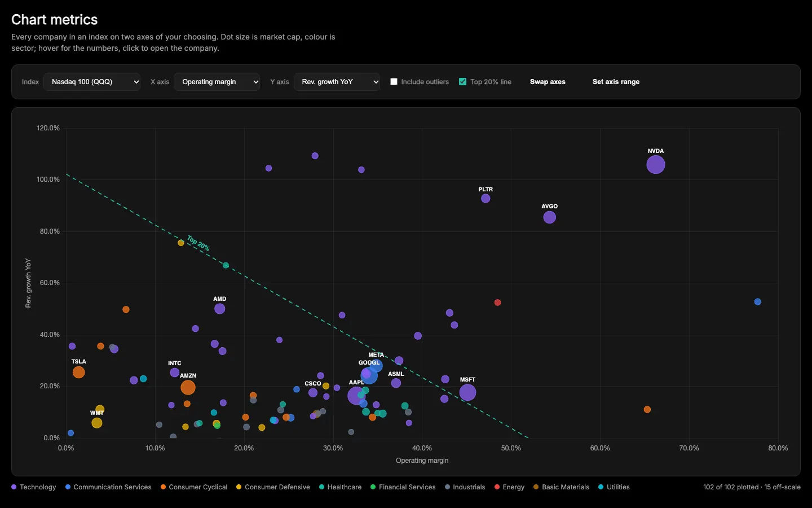Uncheck the Top 20% line checkbox
The width and height of the screenshot is (812, 508).
tap(463, 82)
